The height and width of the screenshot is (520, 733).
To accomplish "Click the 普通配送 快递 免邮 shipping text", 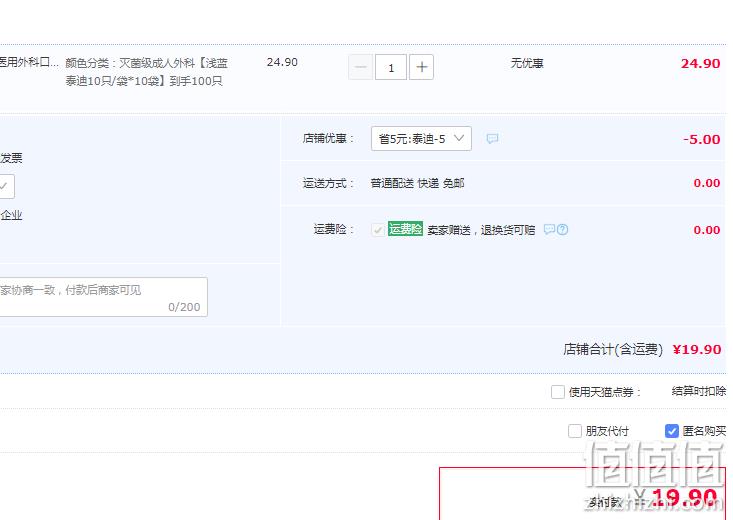I will 417,183.
